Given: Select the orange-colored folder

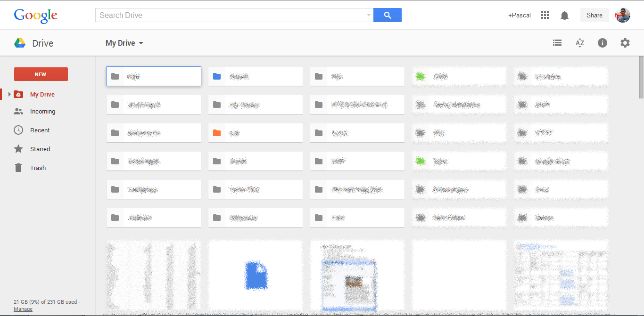Looking at the screenshot, I should pyautogui.click(x=255, y=133).
